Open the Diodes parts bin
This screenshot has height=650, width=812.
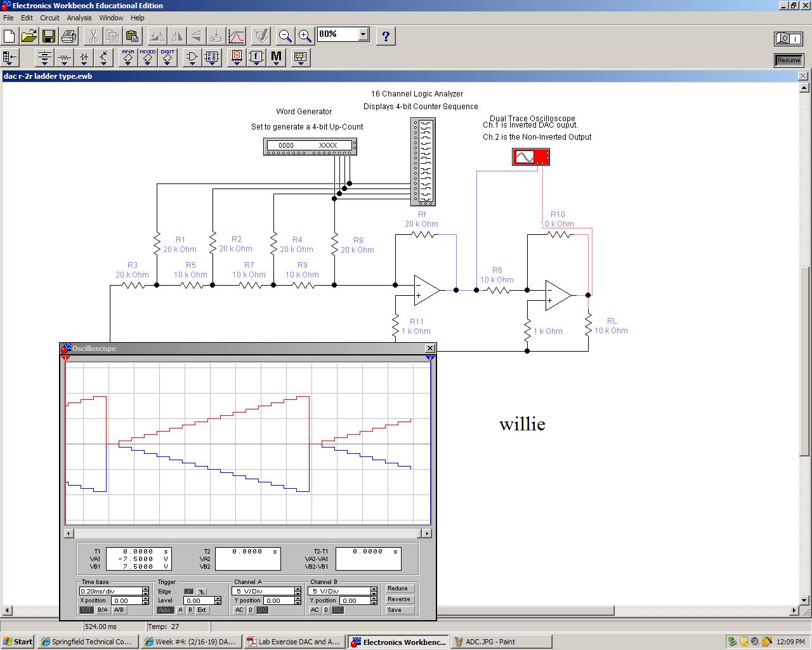click(84, 58)
